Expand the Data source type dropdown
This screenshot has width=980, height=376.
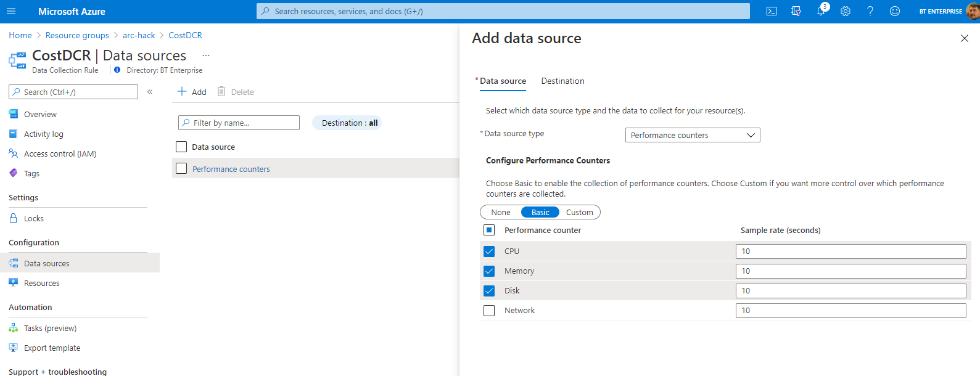[x=692, y=135]
